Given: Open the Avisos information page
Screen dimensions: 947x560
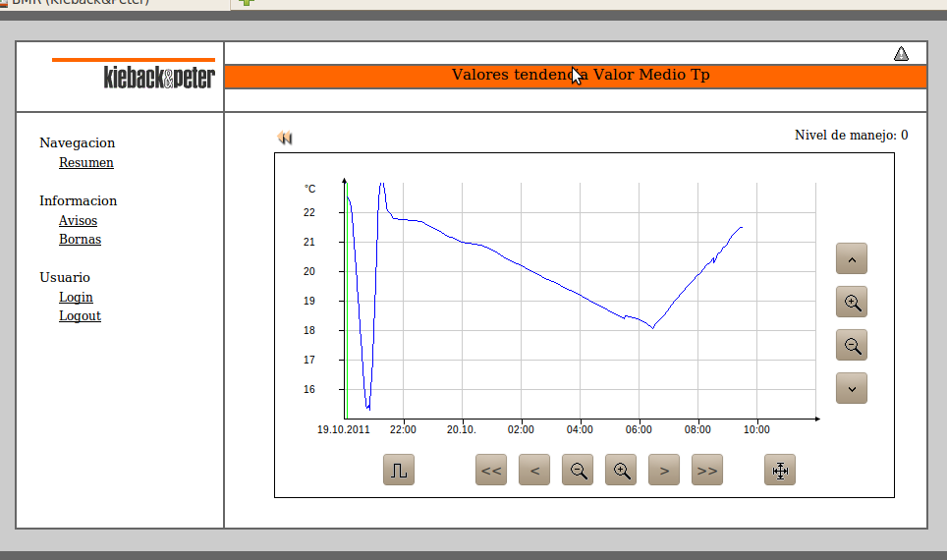Looking at the screenshot, I should [78, 221].
